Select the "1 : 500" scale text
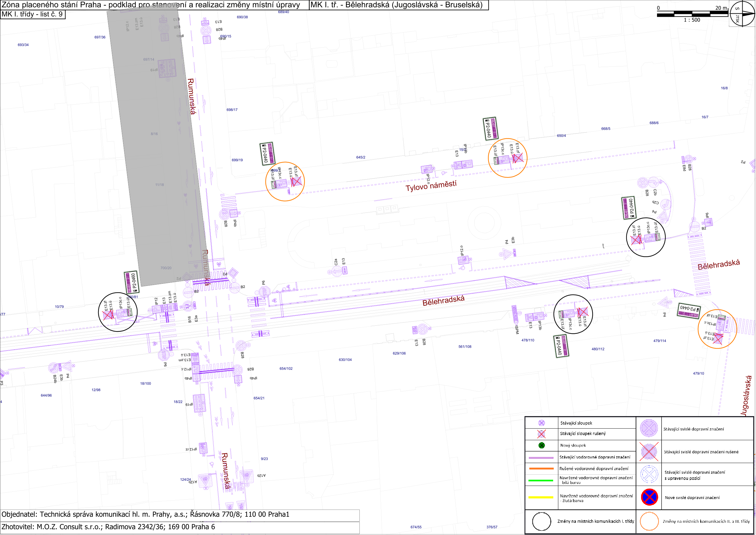 (x=692, y=20)
